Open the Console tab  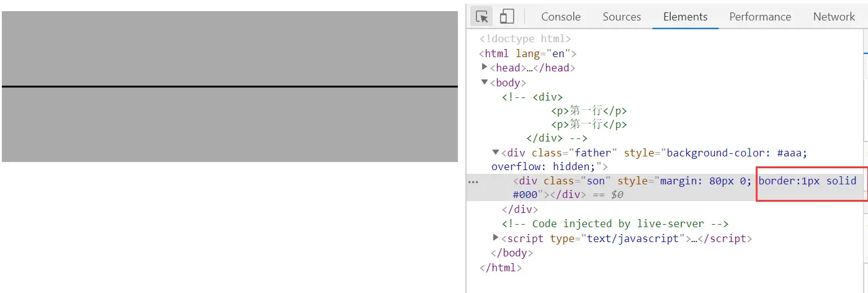561,17
